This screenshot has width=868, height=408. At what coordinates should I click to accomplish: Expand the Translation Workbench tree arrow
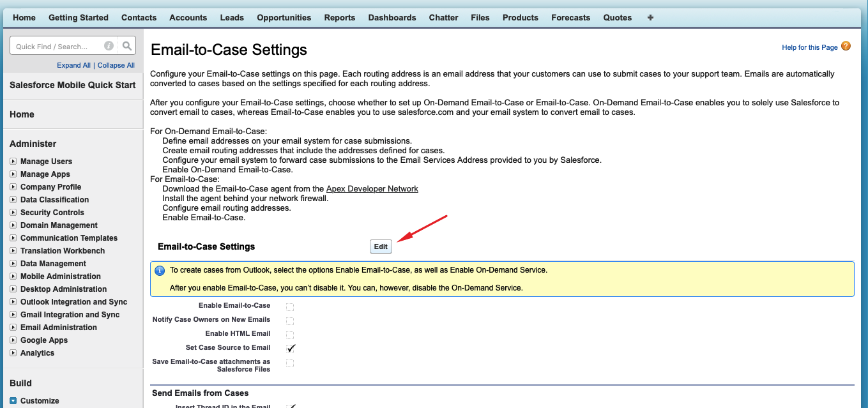(13, 250)
